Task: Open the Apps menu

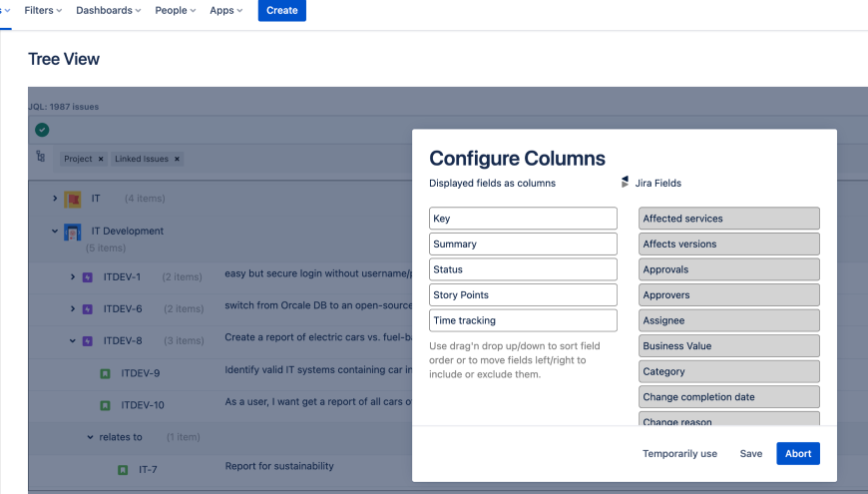Action: click(225, 11)
